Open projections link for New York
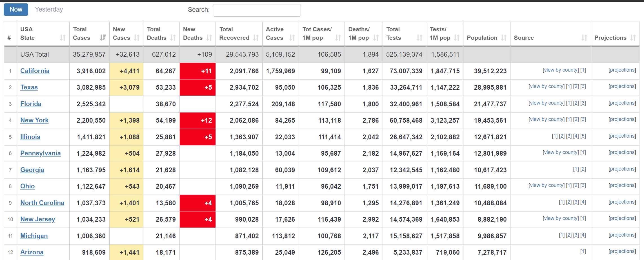This screenshot has height=260, width=644. [622, 120]
